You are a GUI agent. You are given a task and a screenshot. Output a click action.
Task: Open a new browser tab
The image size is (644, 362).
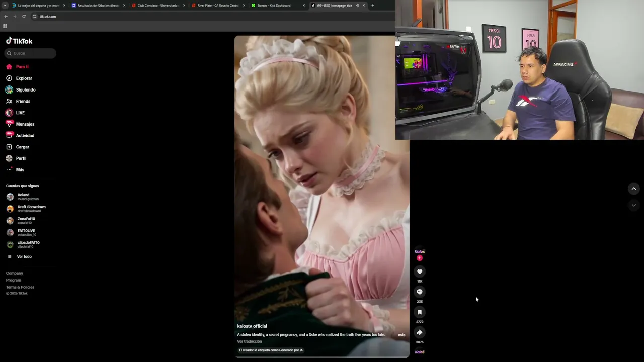pos(373,6)
